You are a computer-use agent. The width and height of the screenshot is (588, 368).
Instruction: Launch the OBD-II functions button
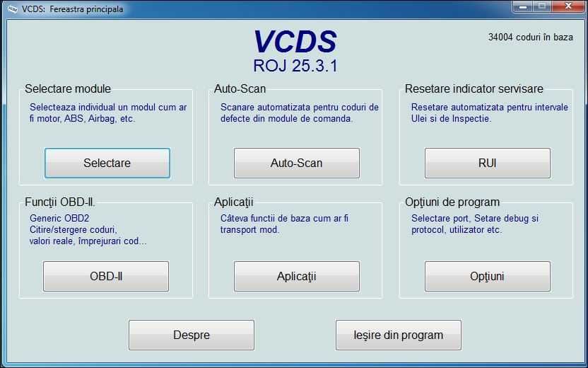106,277
